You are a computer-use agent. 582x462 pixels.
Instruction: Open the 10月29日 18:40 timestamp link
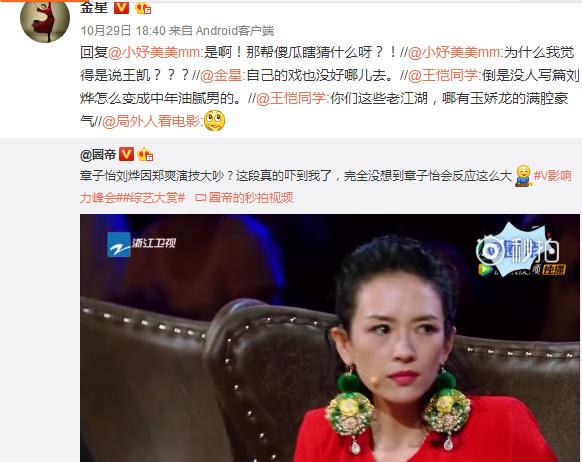pos(123,30)
